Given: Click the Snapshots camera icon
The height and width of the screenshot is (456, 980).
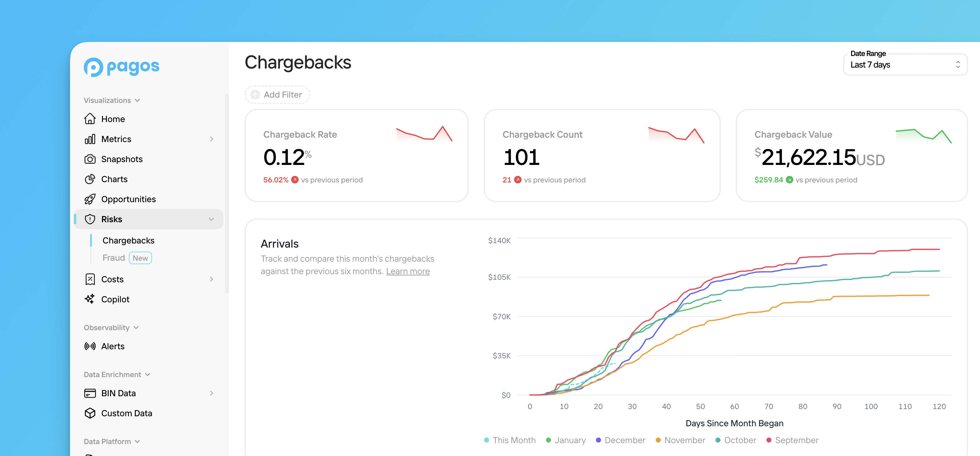Looking at the screenshot, I should click(90, 159).
